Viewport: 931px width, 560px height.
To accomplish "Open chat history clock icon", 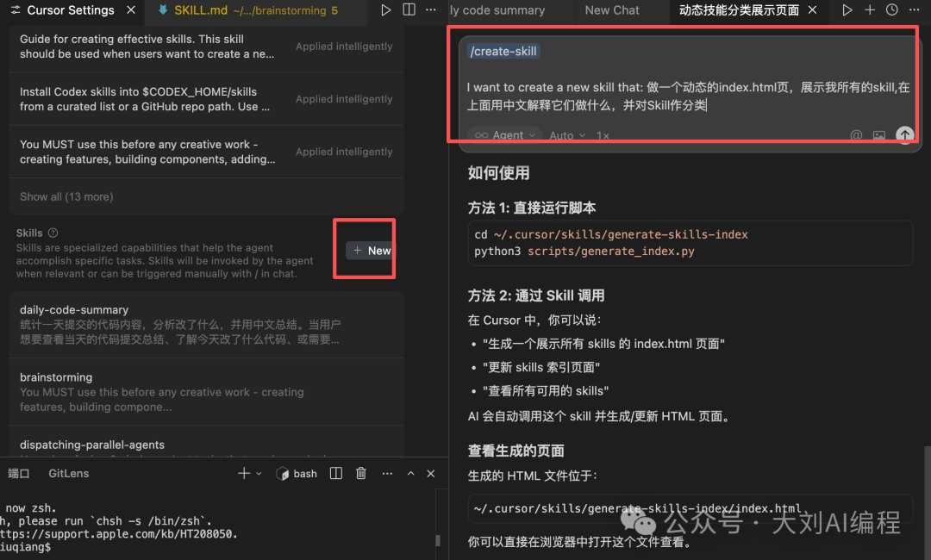I will [x=892, y=10].
